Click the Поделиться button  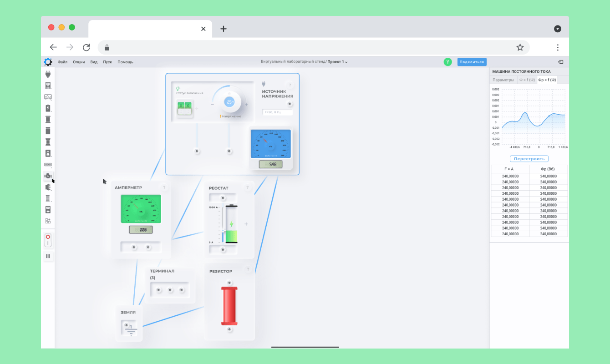click(x=472, y=62)
